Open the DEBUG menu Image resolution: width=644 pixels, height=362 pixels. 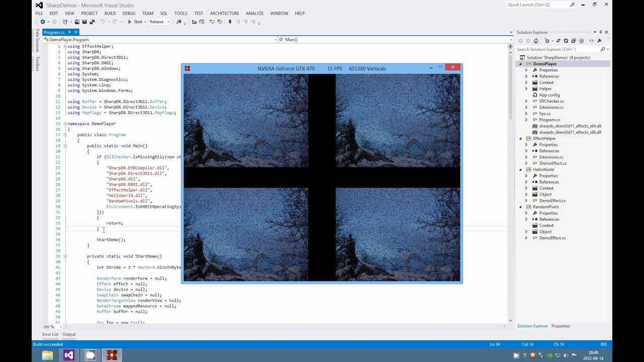(x=129, y=13)
